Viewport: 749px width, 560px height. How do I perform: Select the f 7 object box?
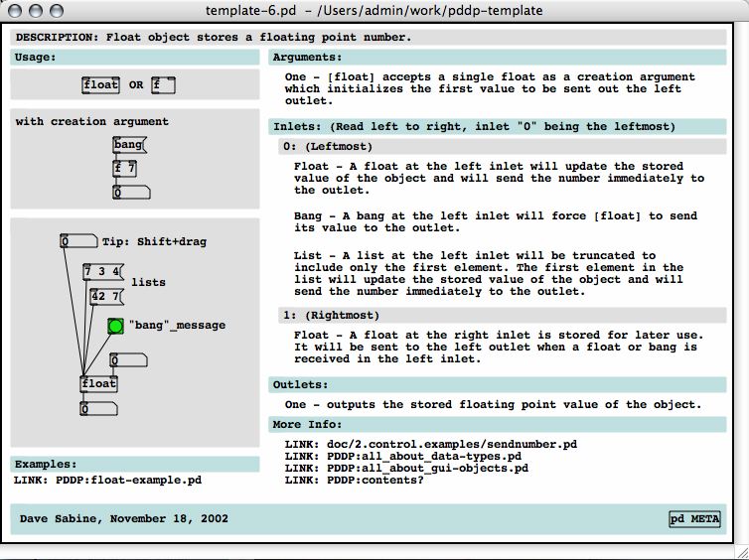(x=125, y=169)
